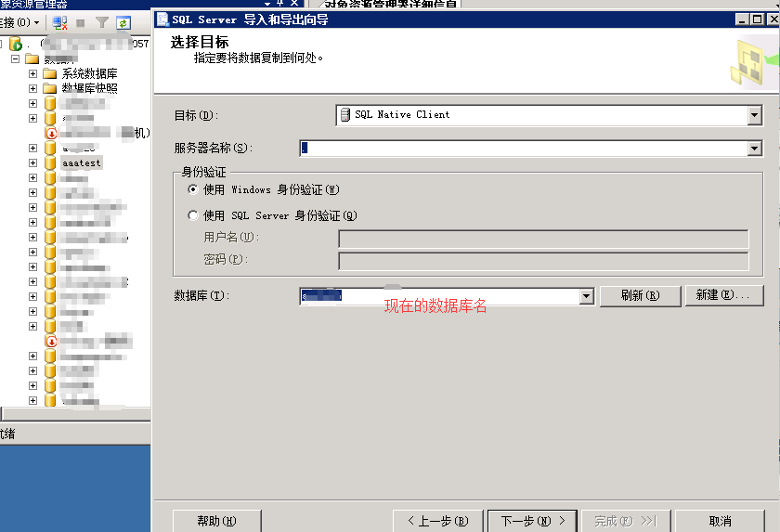Select the server node icon in the tree
The image size is (780, 532).
click(16, 45)
